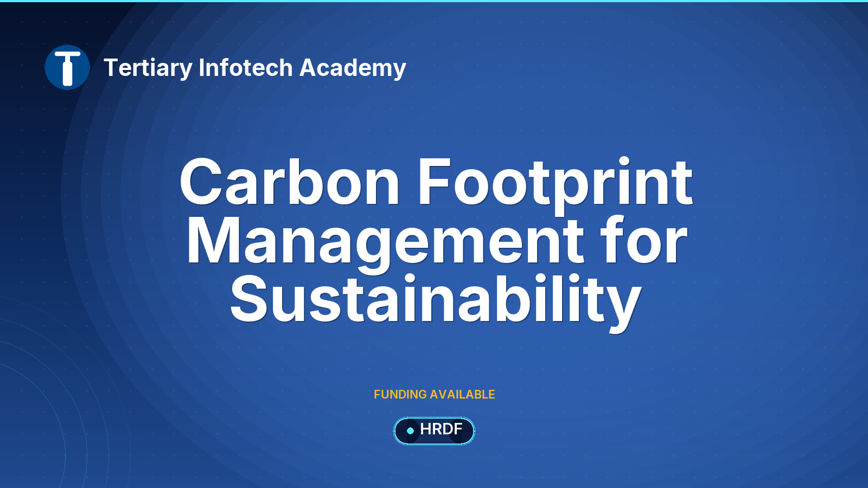
Task: Click the Tertiary Infotech Academy title text
Action: coord(254,68)
